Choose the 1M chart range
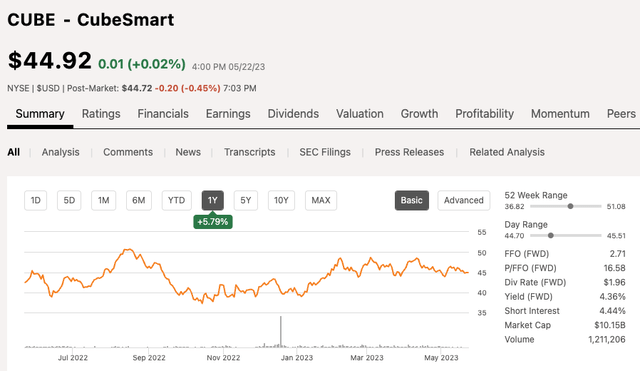Image resolution: width=640 pixels, height=371 pixels. click(103, 200)
